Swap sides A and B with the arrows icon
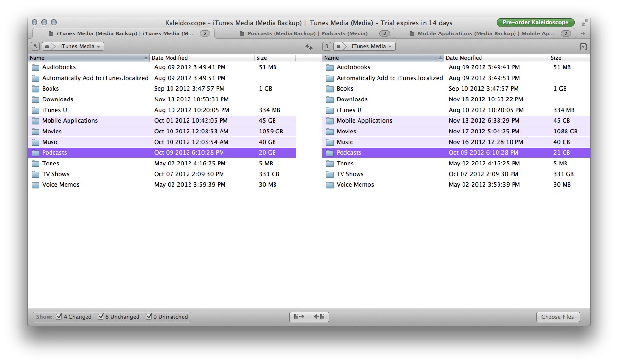 point(309,47)
